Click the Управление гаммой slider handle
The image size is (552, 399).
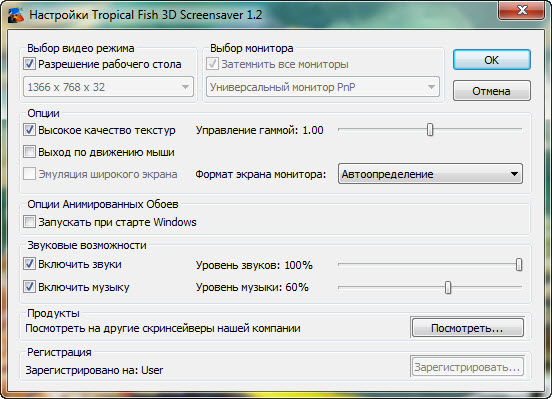tap(430, 130)
